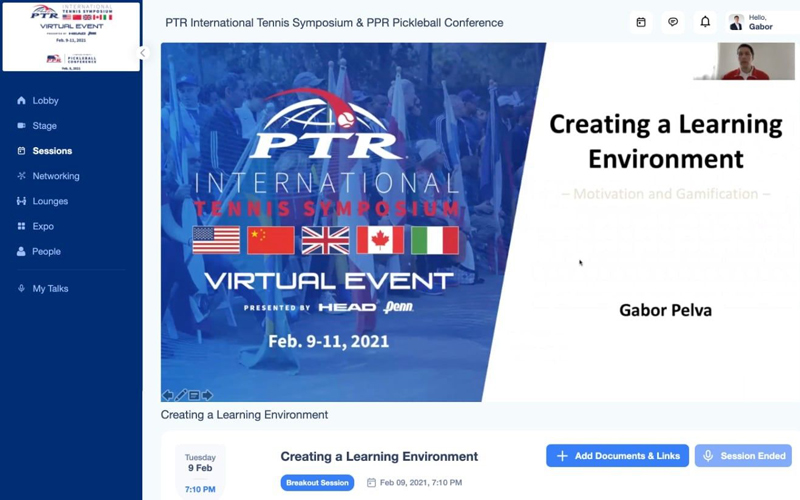Click the speaker webcam thumbnail
This screenshot has height=500, width=800.
(743, 61)
